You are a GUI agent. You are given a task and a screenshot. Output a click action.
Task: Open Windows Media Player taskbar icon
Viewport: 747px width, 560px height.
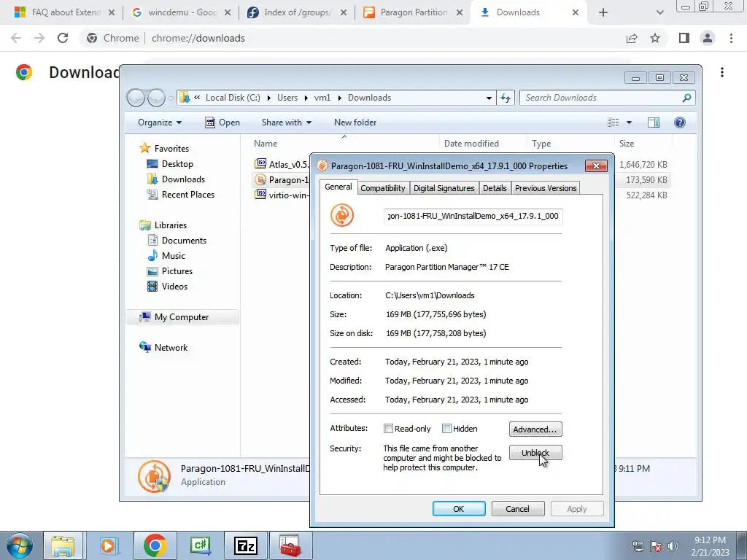[109, 545]
